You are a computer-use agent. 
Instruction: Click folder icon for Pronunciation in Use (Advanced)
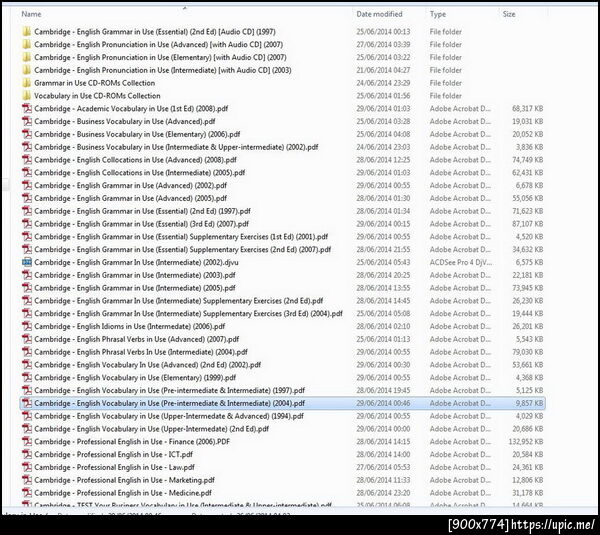click(x=26, y=44)
